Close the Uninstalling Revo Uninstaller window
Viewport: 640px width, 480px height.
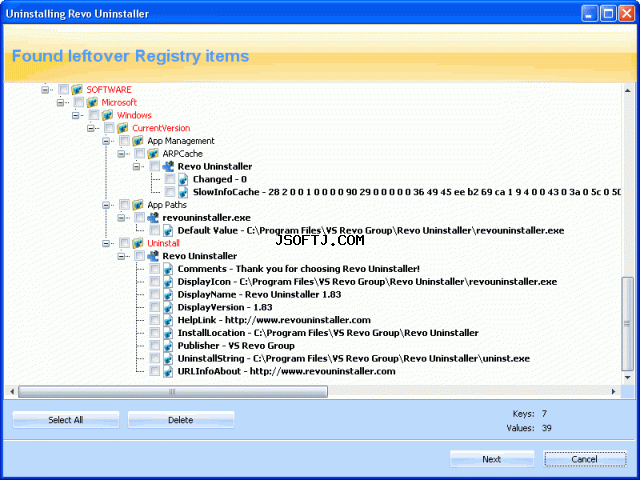(x=627, y=13)
